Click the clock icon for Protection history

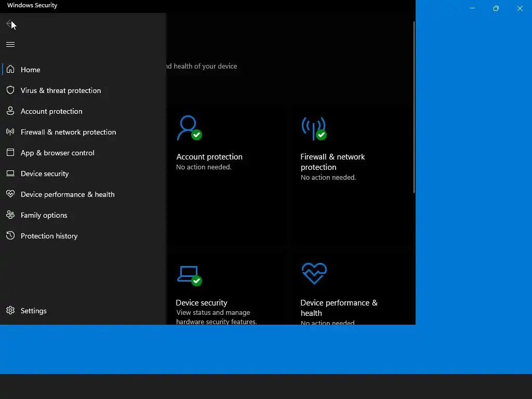pos(10,235)
